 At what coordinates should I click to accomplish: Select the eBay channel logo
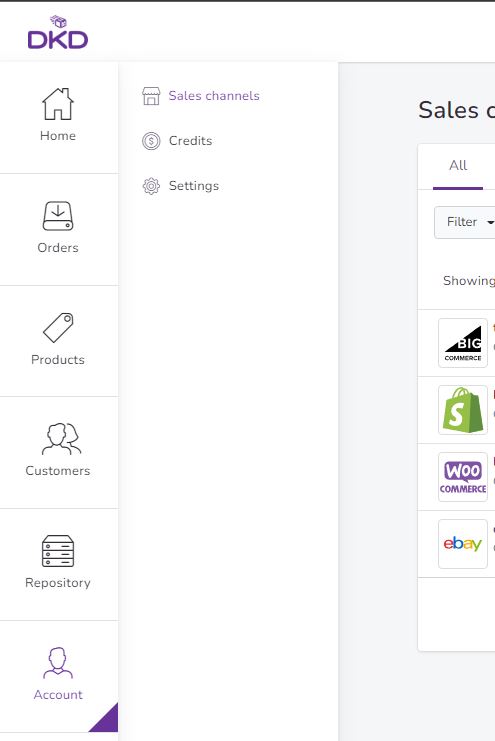click(463, 544)
